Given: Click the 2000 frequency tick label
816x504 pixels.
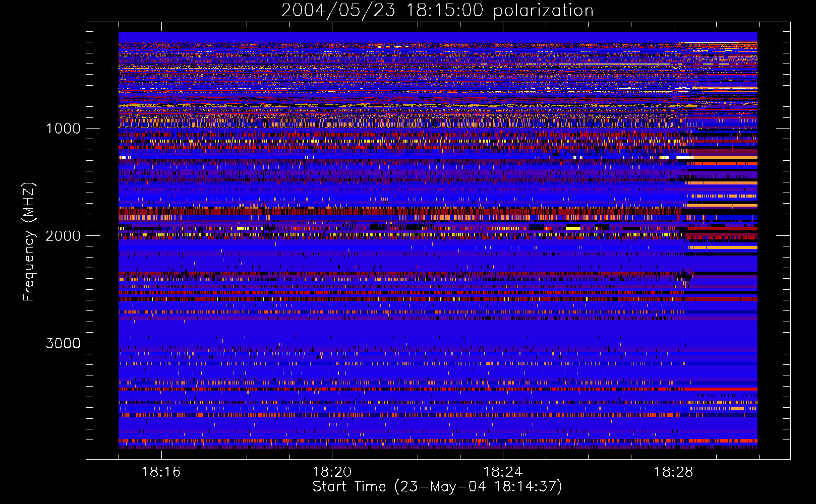Looking at the screenshot, I should click(x=63, y=236).
